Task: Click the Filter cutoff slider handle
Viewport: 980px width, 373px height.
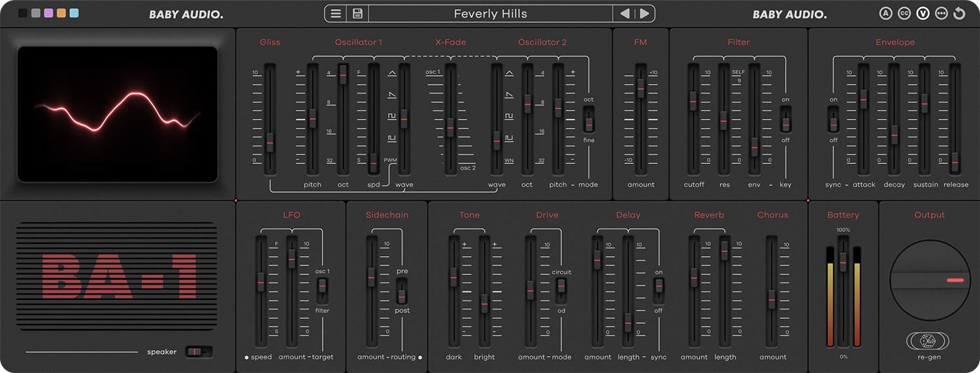Action: (693, 101)
